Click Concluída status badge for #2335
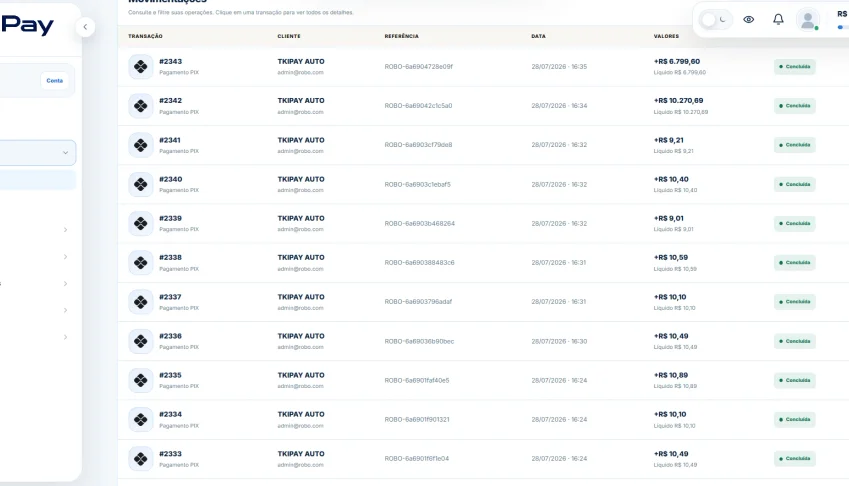 click(x=794, y=380)
